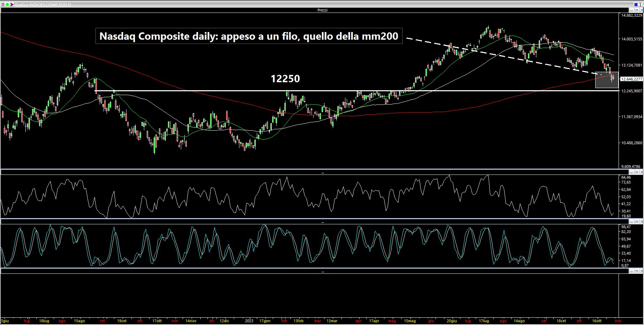Click the 'Grafico INDICIES.COMP EOD D' window title
The width and height of the screenshot is (644, 325).
coord(43,5)
